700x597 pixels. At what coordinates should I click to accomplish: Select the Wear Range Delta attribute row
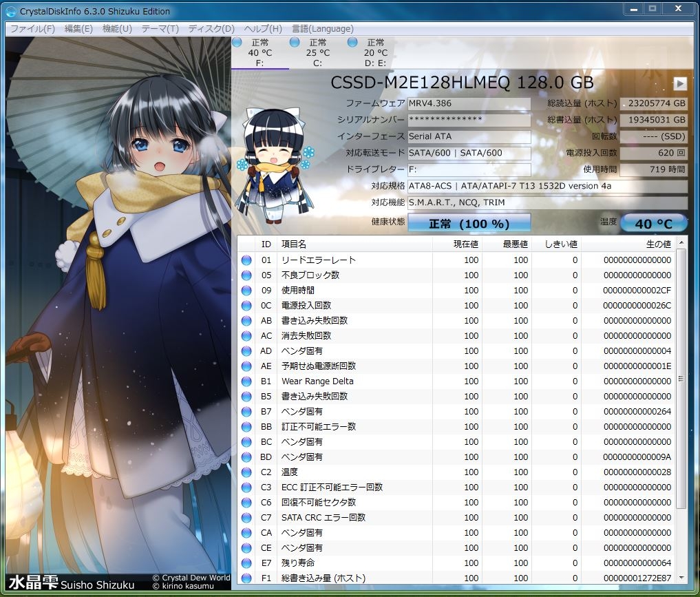click(457, 381)
